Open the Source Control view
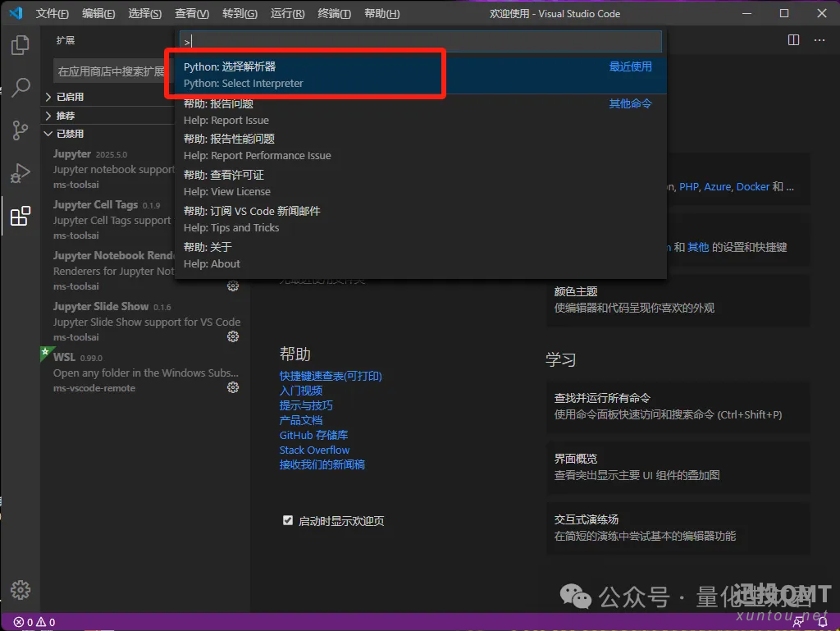 21,130
